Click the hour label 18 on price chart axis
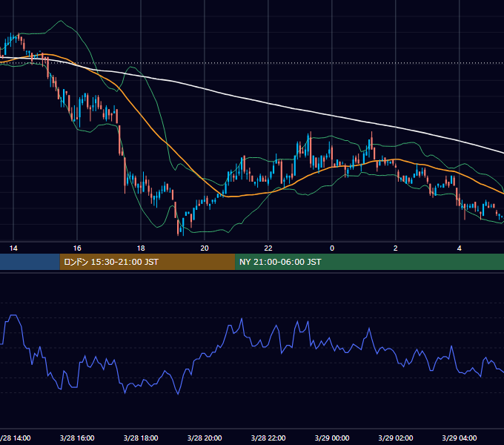This screenshot has height=445, width=504. click(x=141, y=248)
